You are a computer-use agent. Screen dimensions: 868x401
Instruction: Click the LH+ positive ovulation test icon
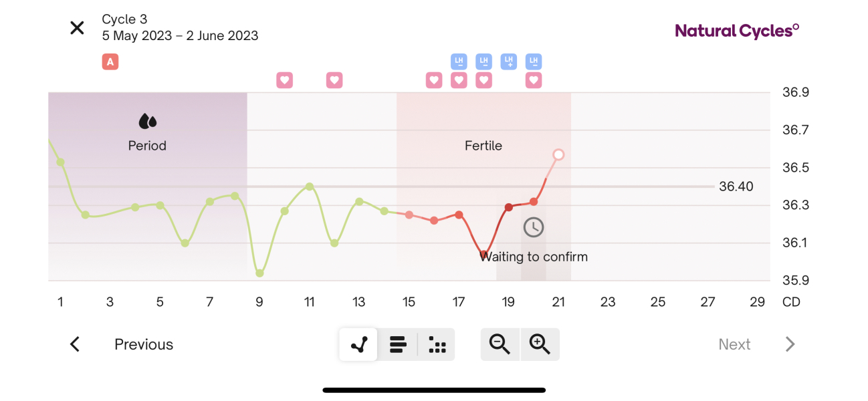509,61
